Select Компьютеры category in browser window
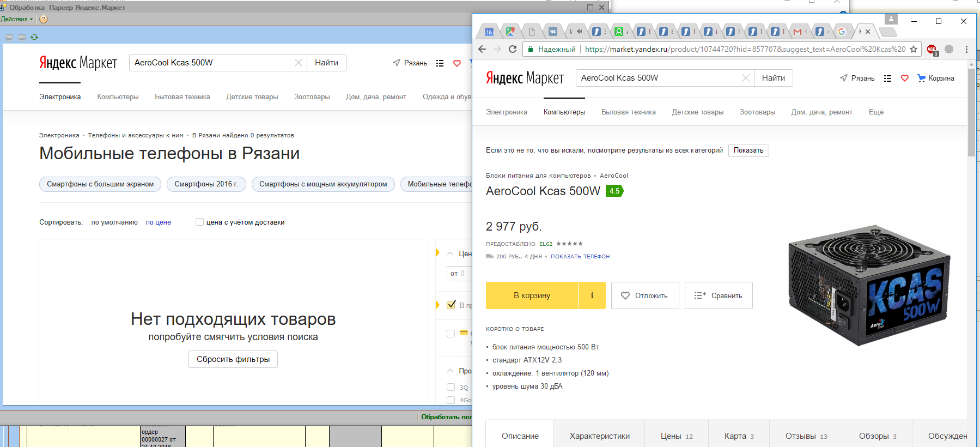The height and width of the screenshot is (447, 980). pos(564,112)
